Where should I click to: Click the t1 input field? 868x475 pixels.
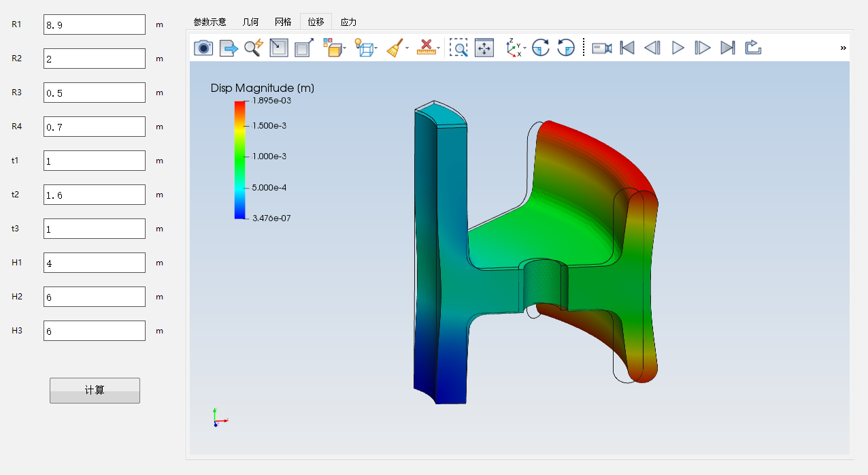[95, 161]
